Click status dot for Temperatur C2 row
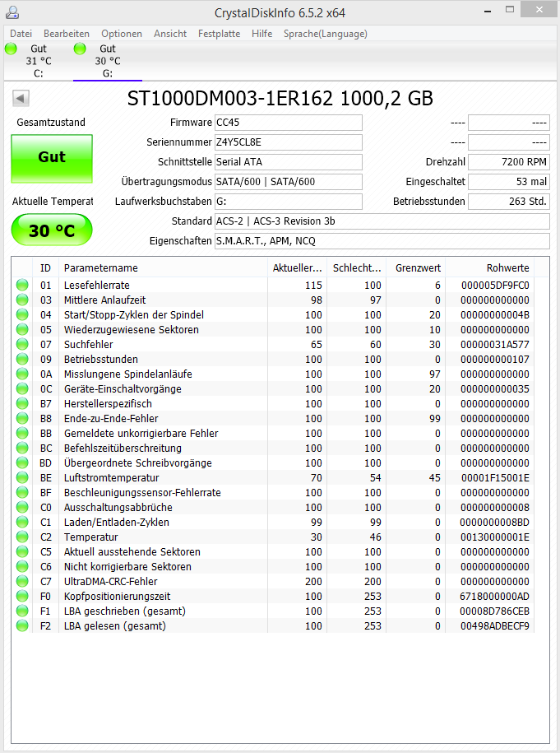Screen dimensions: 560x753 tap(22, 537)
